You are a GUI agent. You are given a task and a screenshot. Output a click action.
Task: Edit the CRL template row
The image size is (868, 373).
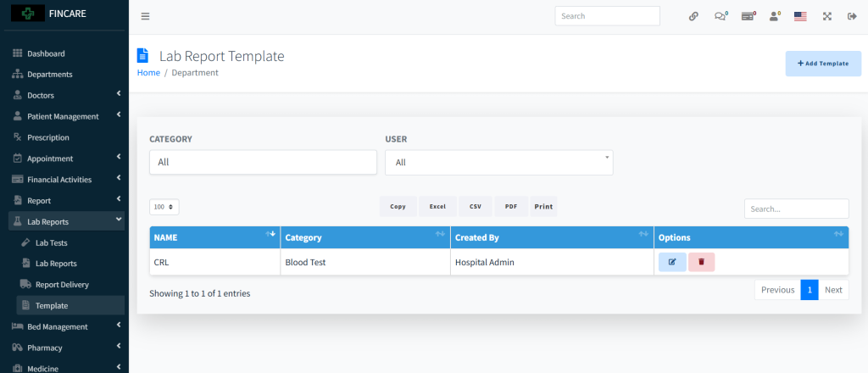pos(672,262)
